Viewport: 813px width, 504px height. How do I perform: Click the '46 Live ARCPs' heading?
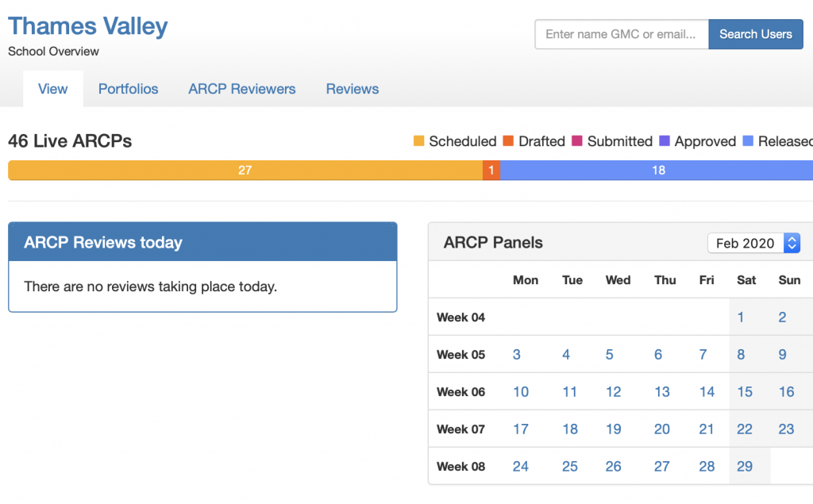pos(70,141)
